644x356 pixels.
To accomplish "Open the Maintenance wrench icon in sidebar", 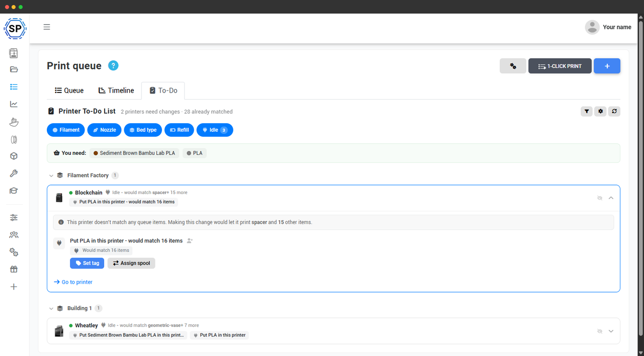I will pyautogui.click(x=14, y=173).
